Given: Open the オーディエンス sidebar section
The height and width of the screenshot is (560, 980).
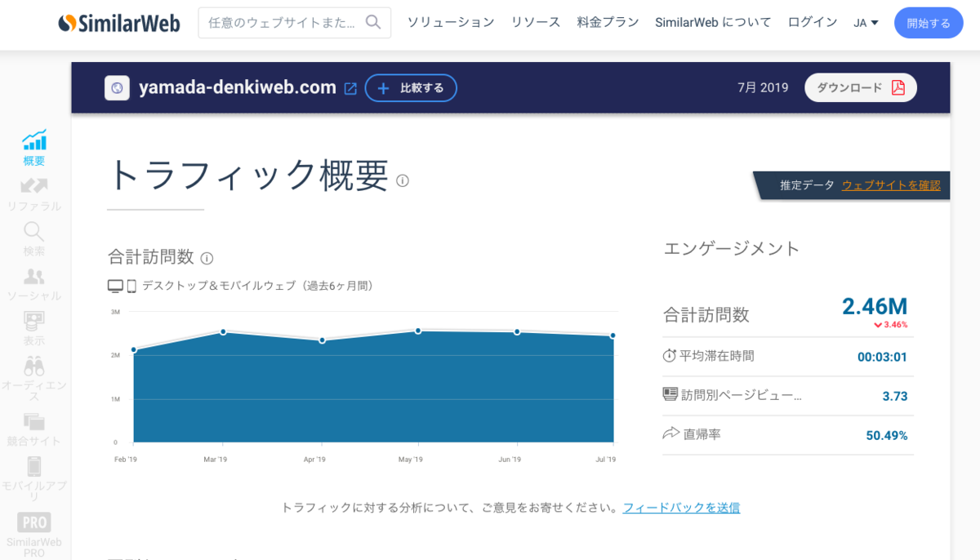Looking at the screenshot, I should [x=34, y=379].
